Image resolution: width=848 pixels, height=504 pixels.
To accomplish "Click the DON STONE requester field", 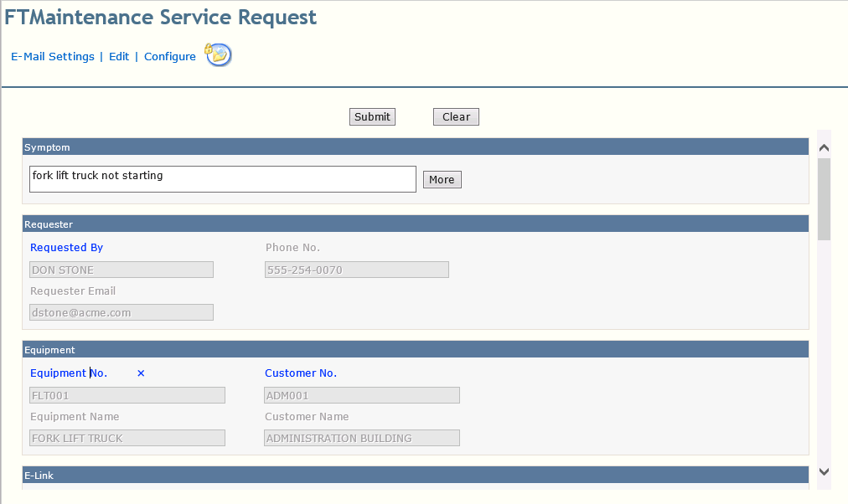I will click(122, 270).
